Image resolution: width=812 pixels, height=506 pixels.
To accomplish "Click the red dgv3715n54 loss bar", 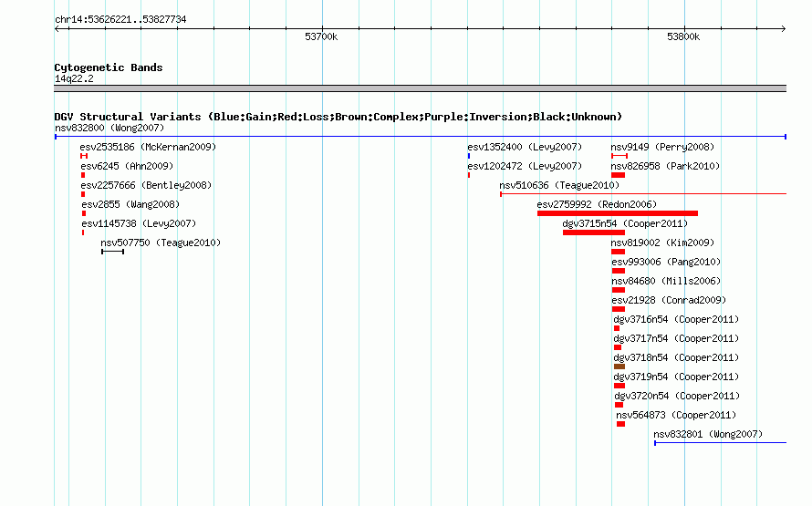I will 594,232.
